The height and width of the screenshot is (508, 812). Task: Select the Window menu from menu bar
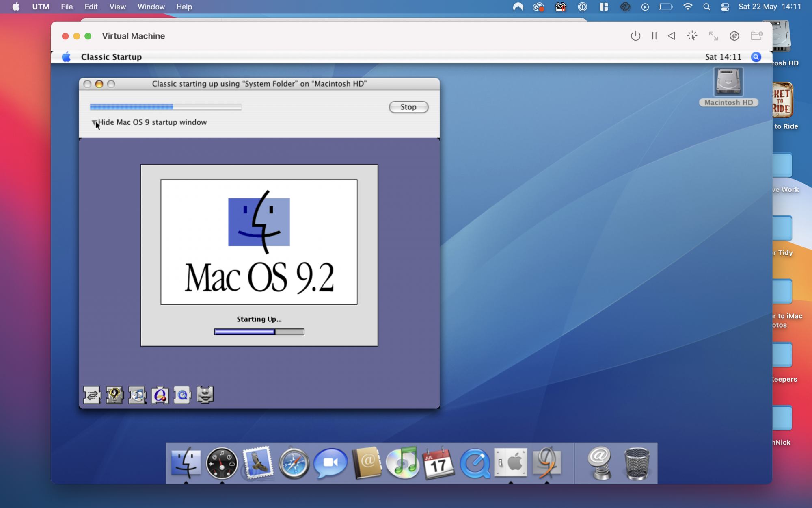150,7
